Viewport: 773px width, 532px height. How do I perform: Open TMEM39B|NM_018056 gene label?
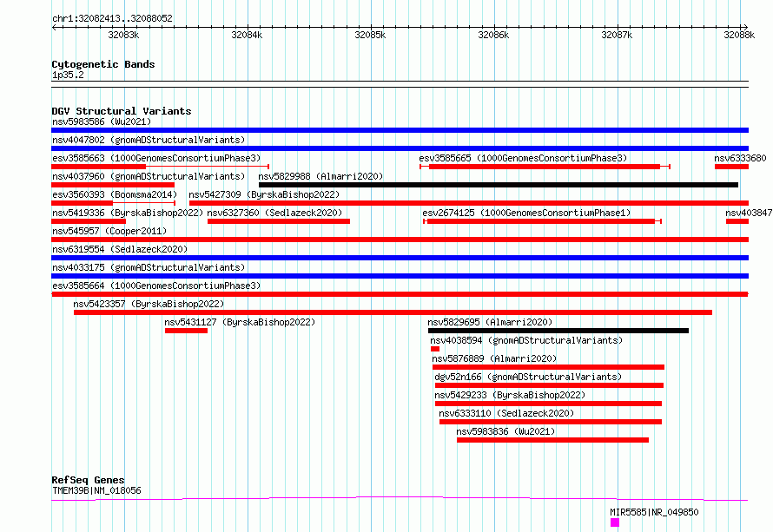(x=96, y=490)
